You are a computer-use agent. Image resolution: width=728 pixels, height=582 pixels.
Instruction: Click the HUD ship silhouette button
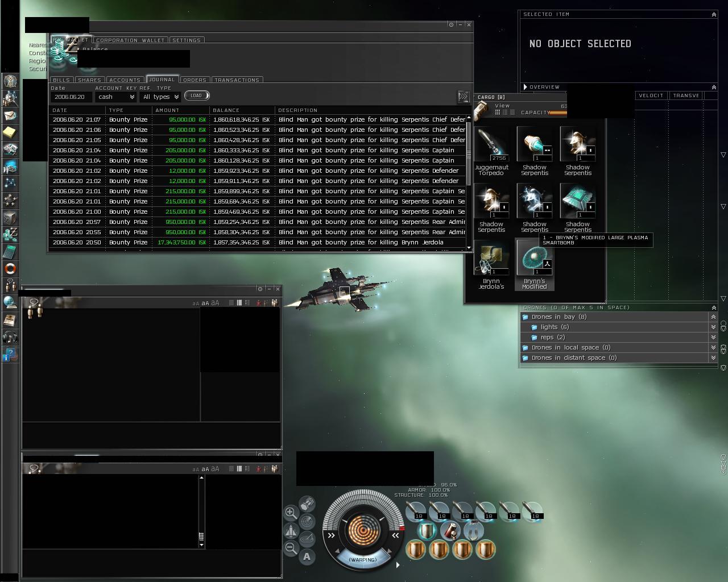pyautogui.click(x=291, y=530)
